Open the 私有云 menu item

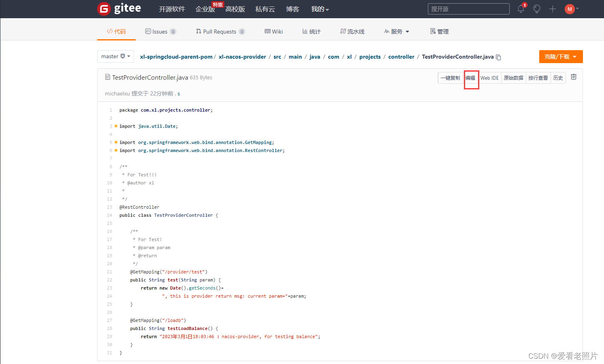click(265, 9)
